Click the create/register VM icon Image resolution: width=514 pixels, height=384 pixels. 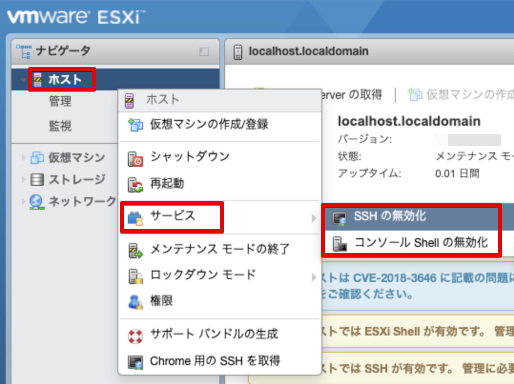[135, 125]
